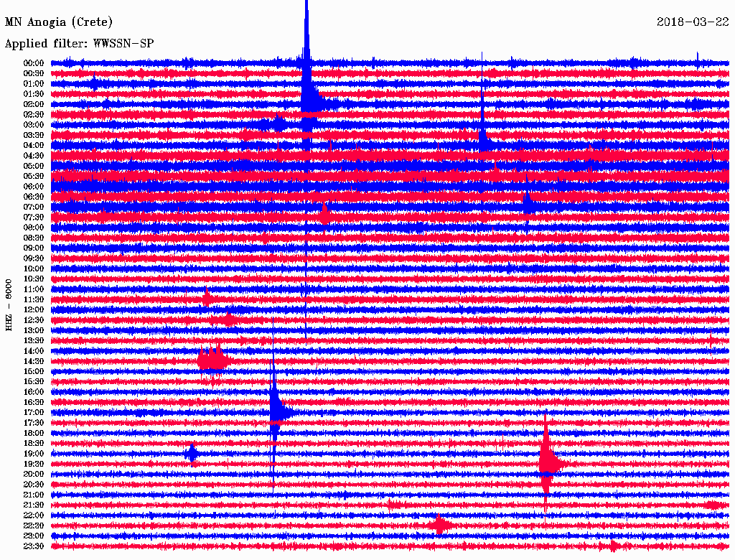The width and height of the screenshot is (735, 560).
Task: Click the '23:00' time label
Action: click(33, 536)
